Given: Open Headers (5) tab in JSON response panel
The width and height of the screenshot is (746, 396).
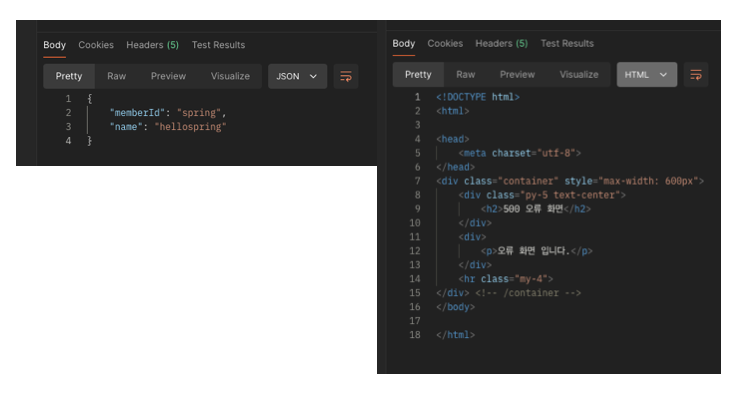Looking at the screenshot, I should [x=152, y=45].
